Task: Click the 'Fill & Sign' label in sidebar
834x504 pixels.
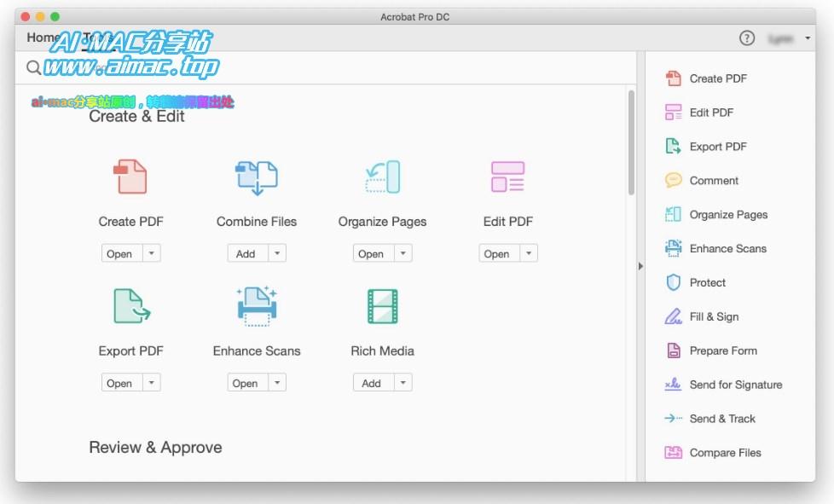Action: point(714,316)
